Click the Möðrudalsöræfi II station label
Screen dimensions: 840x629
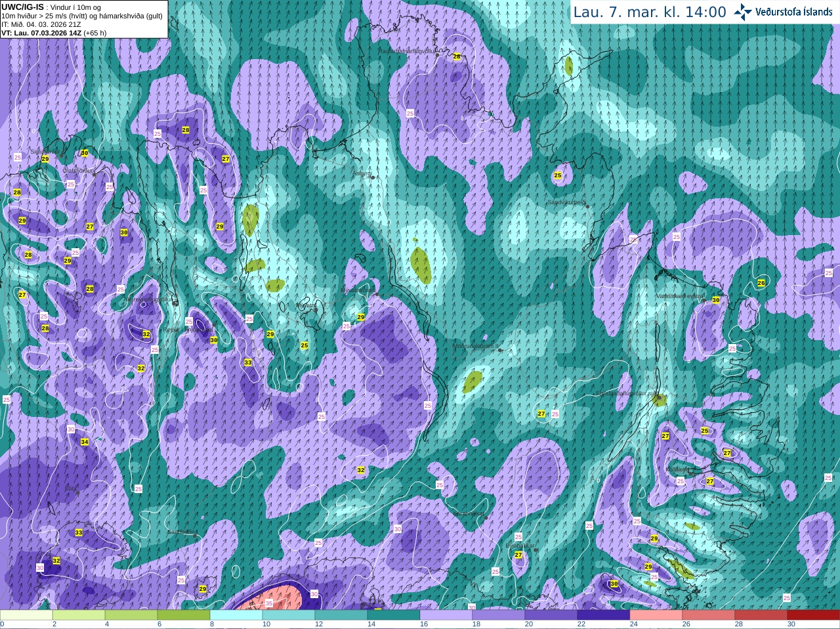tap(475, 345)
